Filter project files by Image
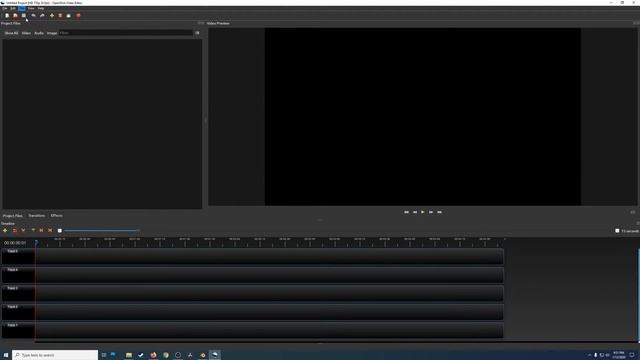This screenshot has width=640, height=360. pyautogui.click(x=52, y=33)
